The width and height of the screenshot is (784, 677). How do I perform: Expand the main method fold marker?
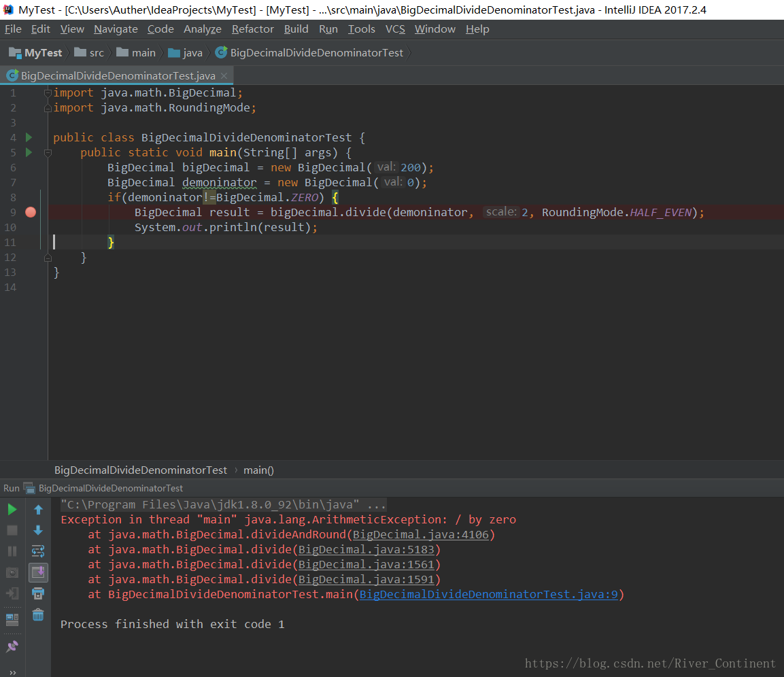pyautogui.click(x=47, y=152)
